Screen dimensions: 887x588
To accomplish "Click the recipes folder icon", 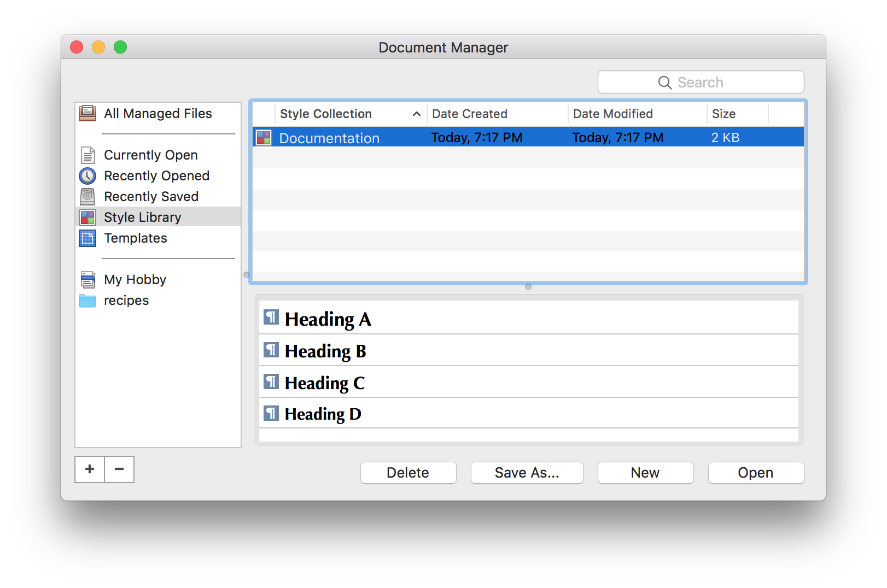I will pyautogui.click(x=87, y=301).
